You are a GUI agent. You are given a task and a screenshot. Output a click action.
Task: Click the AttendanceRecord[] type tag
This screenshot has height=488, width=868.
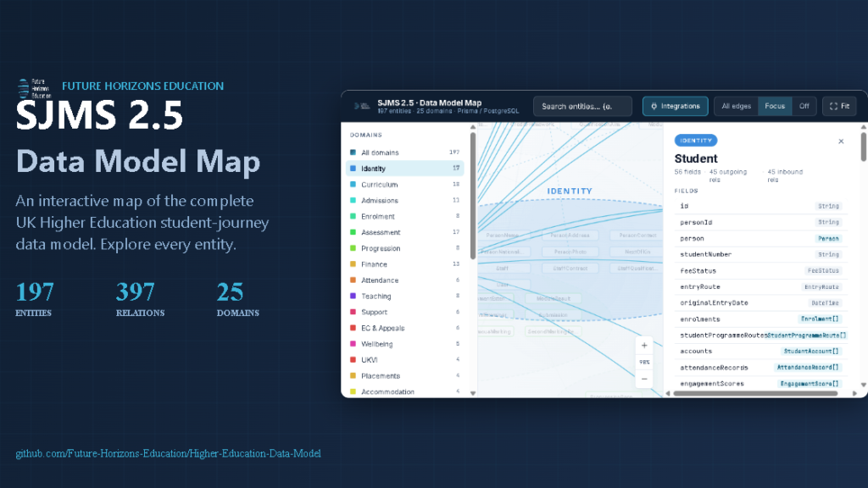pyautogui.click(x=808, y=368)
